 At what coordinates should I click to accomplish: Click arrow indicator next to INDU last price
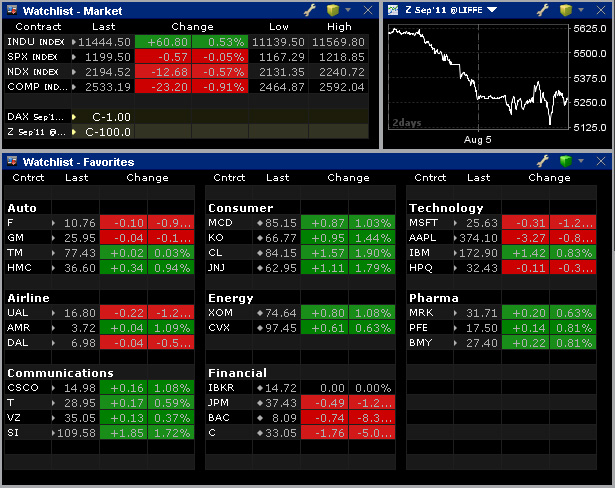tap(74, 42)
